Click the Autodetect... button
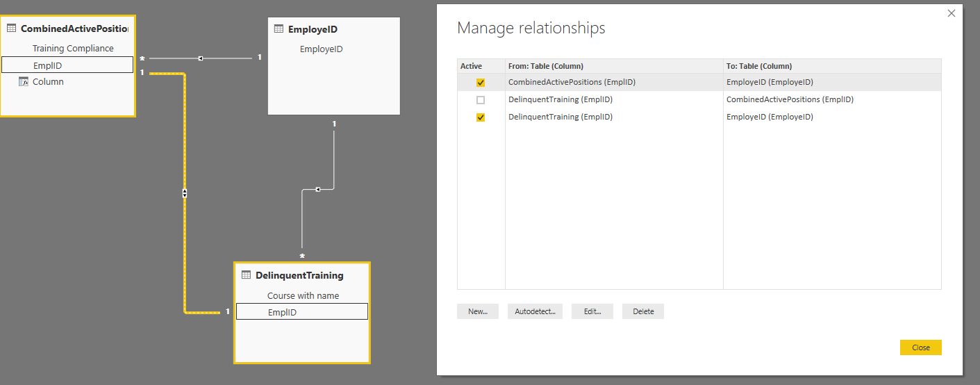This screenshot has width=980, height=385. tap(535, 311)
